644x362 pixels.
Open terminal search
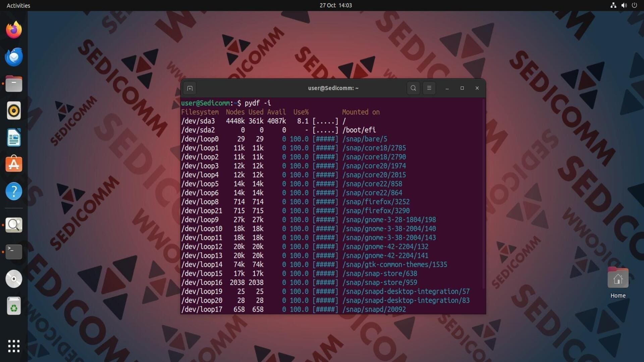[413, 88]
